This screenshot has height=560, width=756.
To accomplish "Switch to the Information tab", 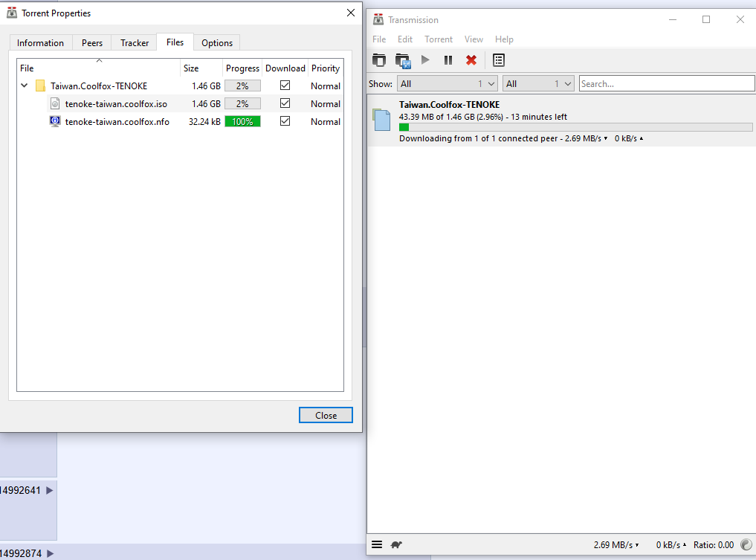I will coord(40,43).
